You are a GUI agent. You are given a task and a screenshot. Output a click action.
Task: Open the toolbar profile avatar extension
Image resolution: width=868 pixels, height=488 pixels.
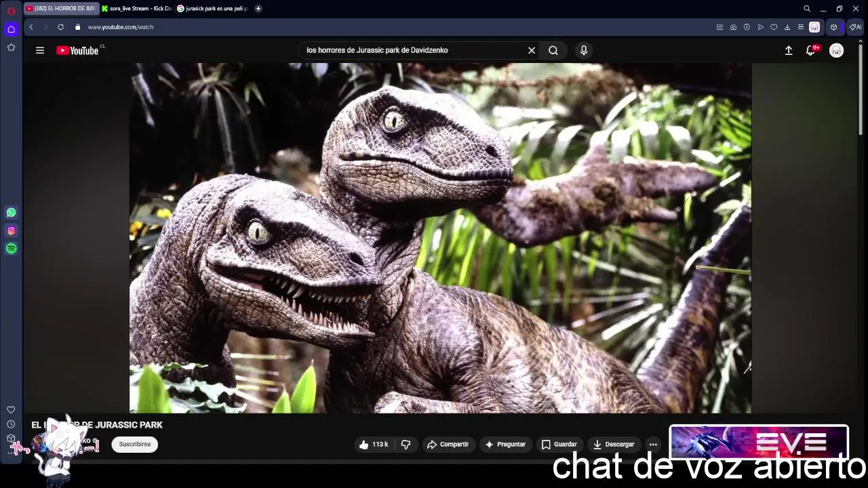point(814,27)
